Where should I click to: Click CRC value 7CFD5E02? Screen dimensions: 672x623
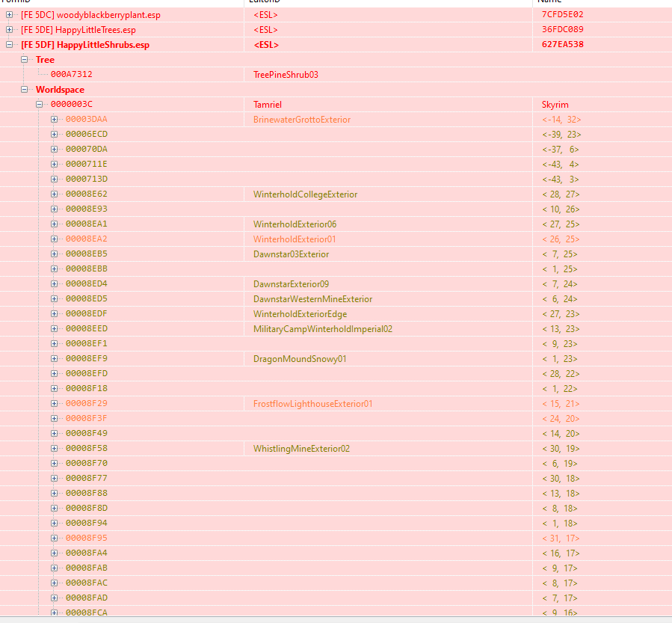click(x=563, y=14)
